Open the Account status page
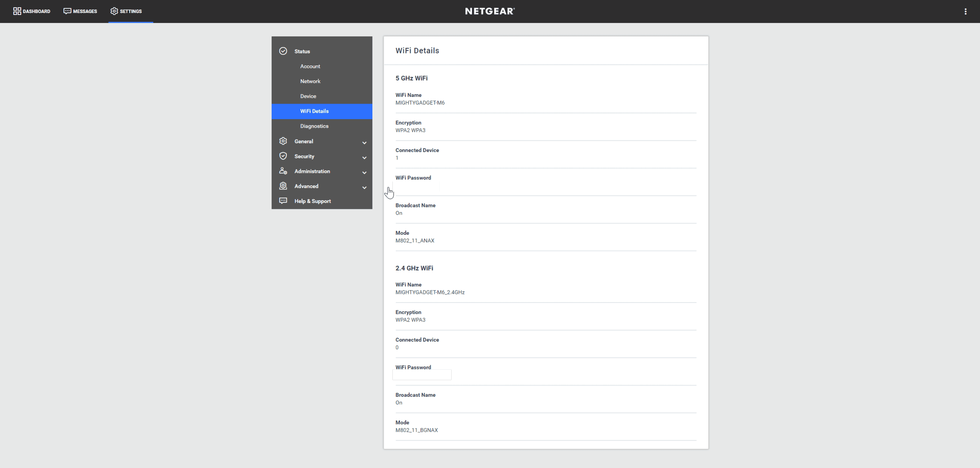Screen dimensions: 980x468 pyautogui.click(x=310, y=66)
